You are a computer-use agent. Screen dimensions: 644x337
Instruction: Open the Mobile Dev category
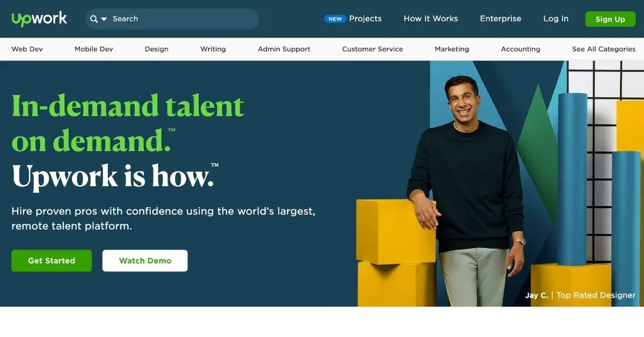coord(94,49)
